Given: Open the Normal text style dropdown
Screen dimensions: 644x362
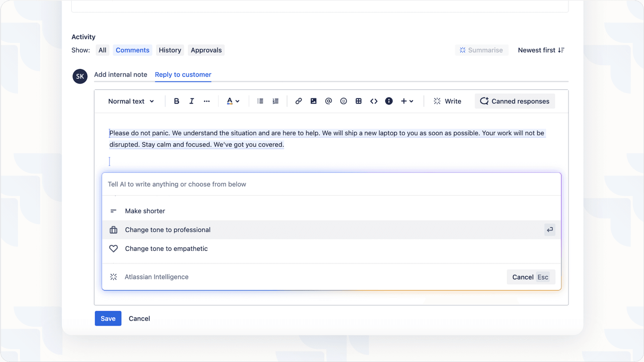Looking at the screenshot, I should click(x=131, y=101).
